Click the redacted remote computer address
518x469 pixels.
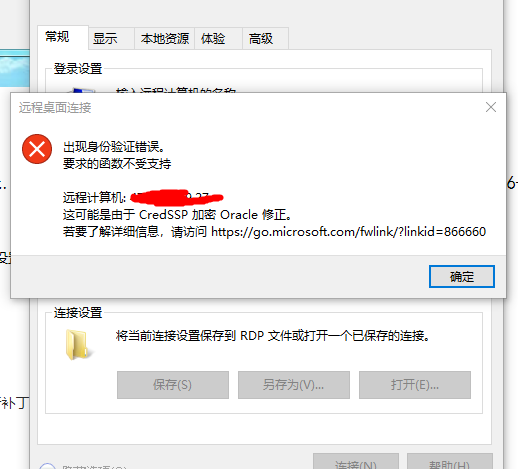pyautogui.click(x=176, y=197)
